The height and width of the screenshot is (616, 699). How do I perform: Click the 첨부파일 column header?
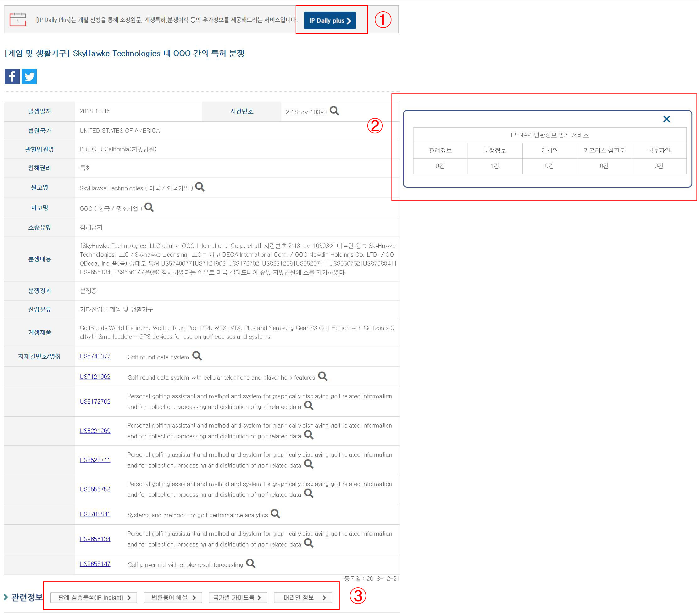659,151
